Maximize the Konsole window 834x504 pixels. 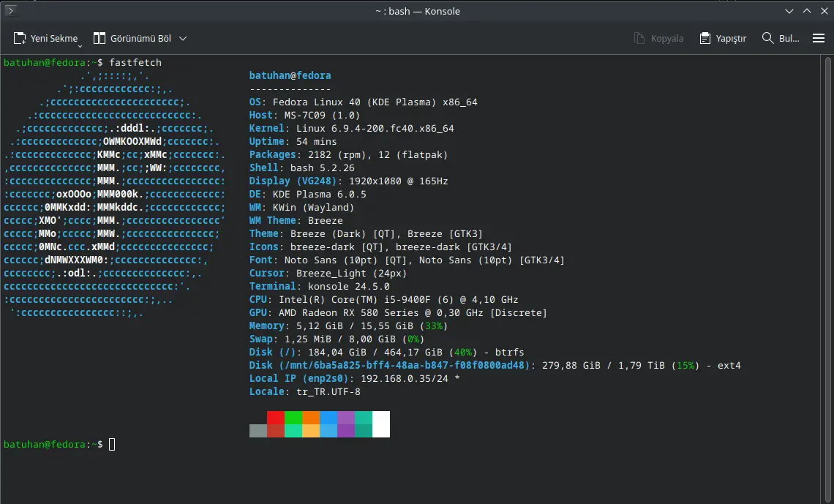click(807, 11)
